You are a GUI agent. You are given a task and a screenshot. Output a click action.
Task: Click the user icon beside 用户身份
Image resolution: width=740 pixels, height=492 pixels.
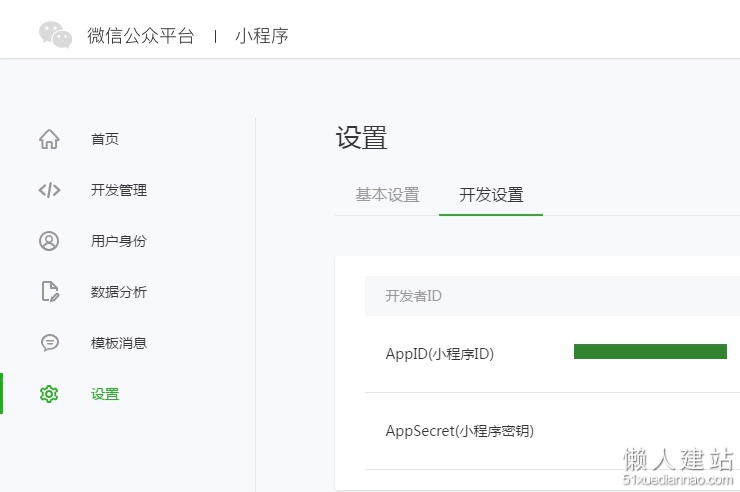tap(49, 241)
